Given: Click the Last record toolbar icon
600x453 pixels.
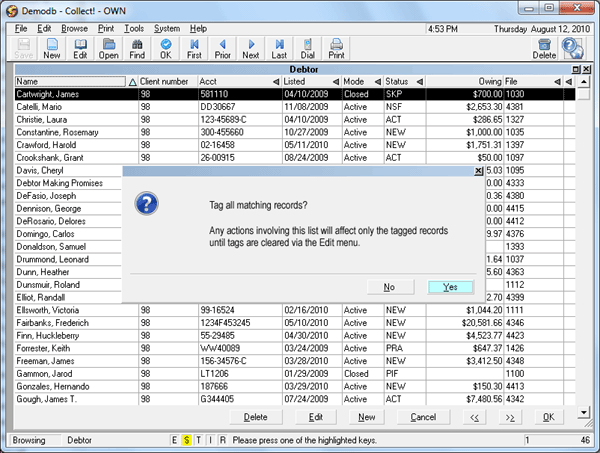Looking at the screenshot, I should (x=279, y=49).
